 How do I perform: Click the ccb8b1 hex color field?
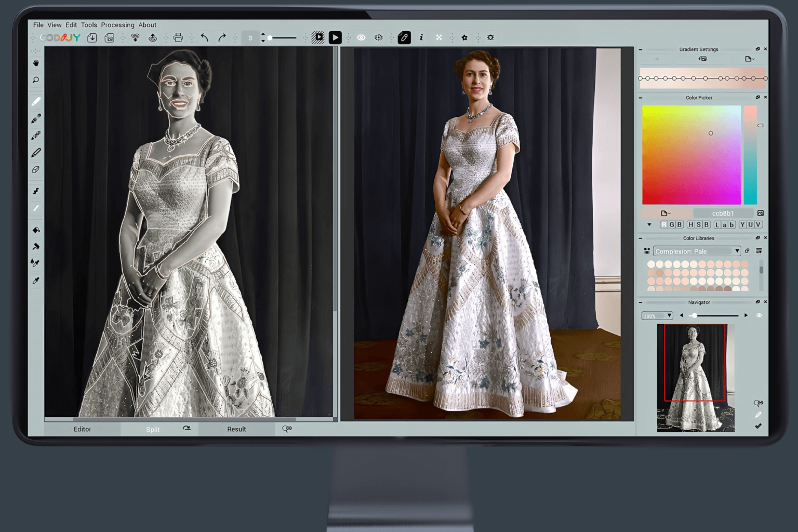click(x=724, y=213)
